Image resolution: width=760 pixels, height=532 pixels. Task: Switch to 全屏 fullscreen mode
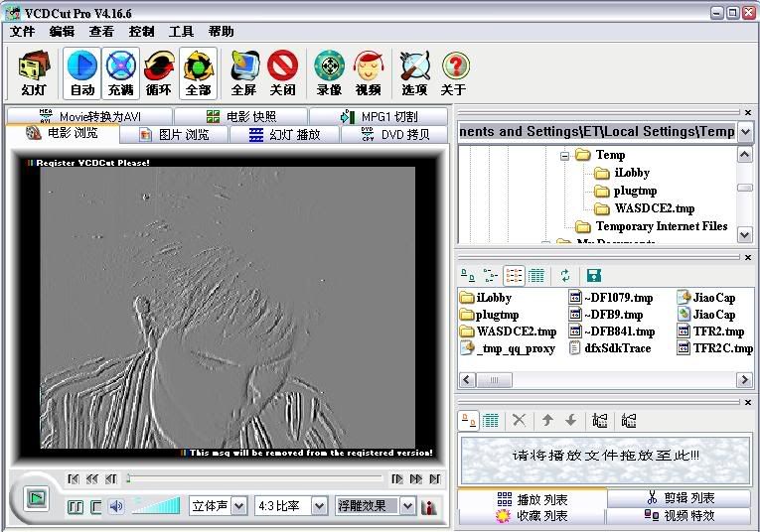coord(243,73)
